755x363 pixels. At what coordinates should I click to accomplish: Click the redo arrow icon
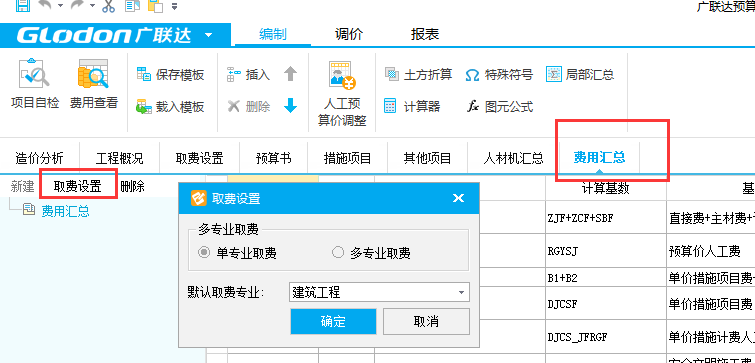(78, 5)
